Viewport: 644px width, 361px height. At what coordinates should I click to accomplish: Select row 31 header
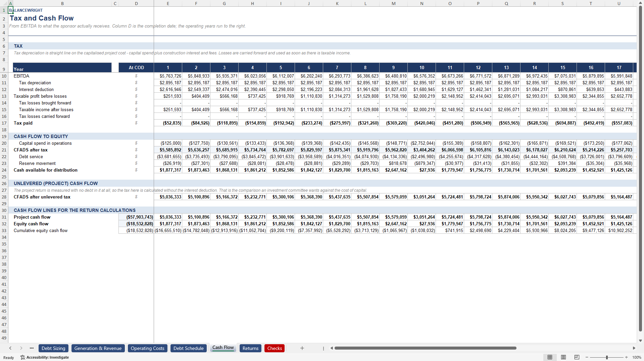(4, 217)
